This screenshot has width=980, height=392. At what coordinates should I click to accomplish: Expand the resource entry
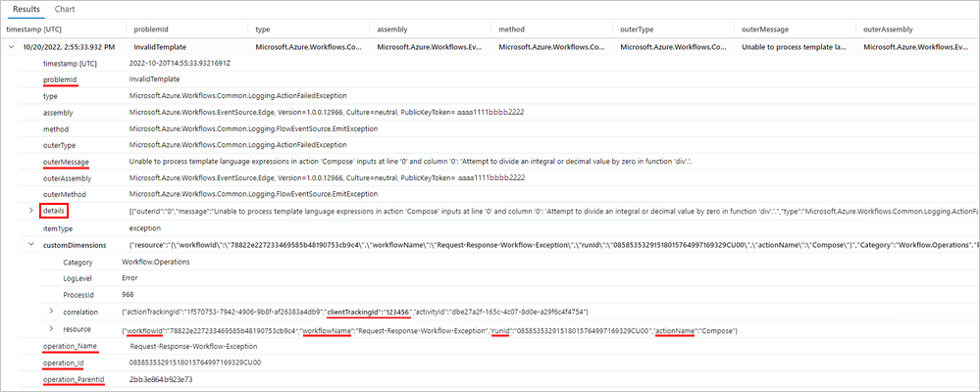click(x=51, y=328)
